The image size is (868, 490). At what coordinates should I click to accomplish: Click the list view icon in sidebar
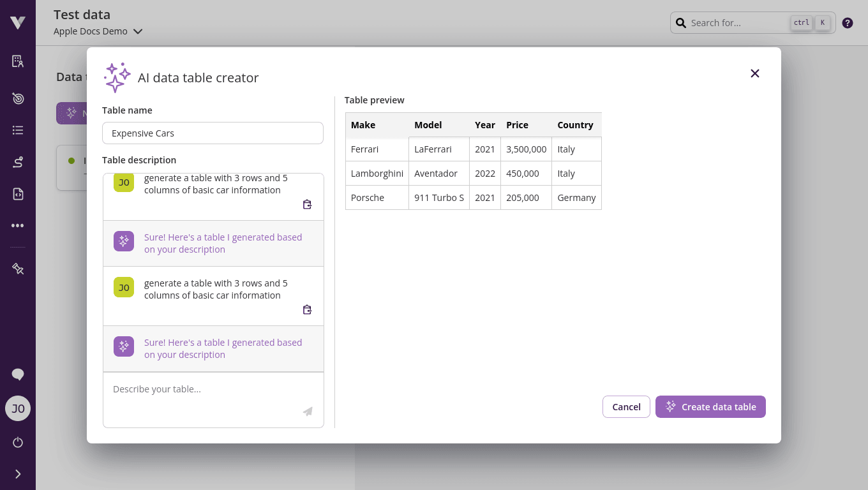[x=17, y=130]
